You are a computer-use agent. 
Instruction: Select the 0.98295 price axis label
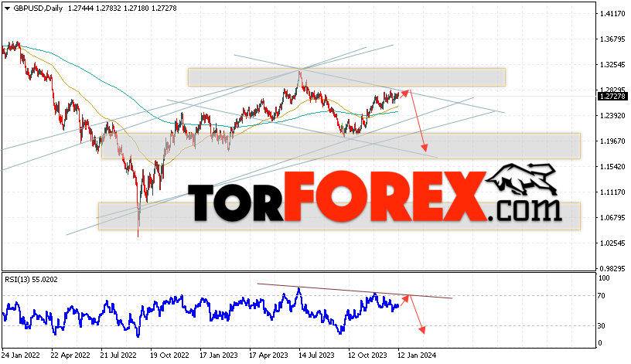click(612, 268)
